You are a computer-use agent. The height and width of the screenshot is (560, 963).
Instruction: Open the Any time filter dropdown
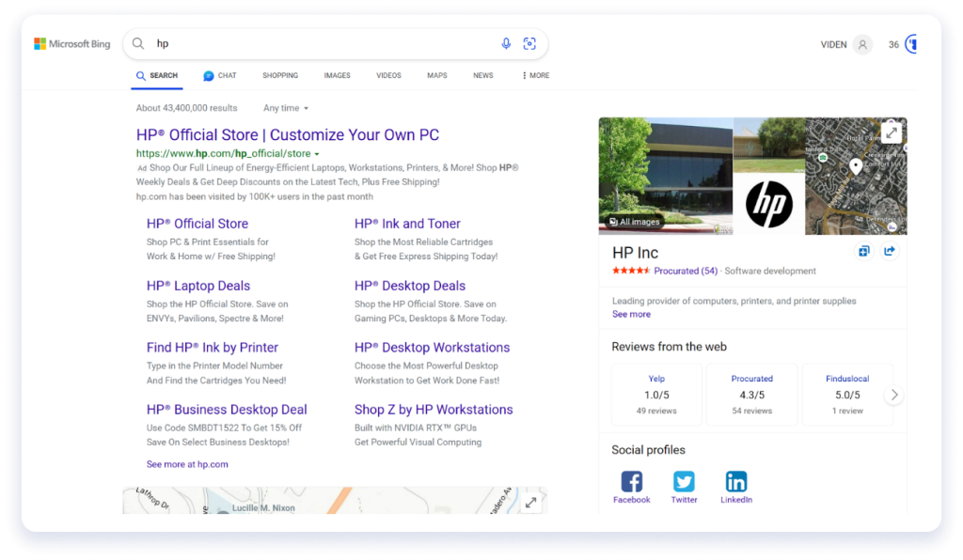[286, 107]
